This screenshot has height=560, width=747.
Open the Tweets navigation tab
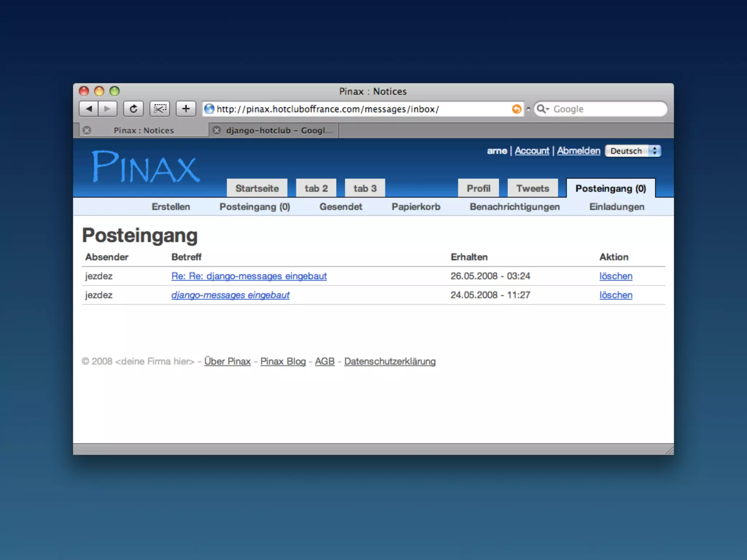coord(533,188)
